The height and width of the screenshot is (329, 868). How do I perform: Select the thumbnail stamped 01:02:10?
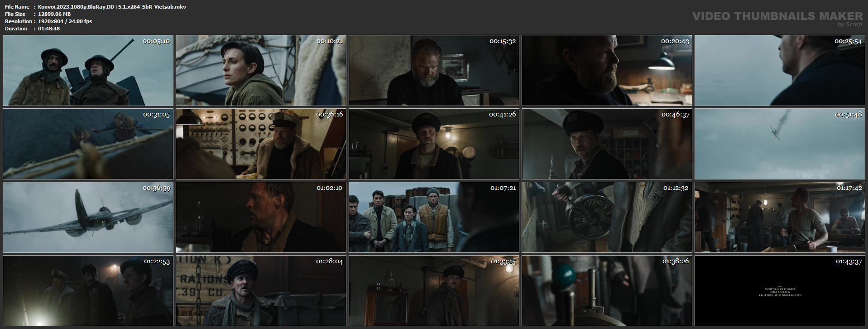[x=261, y=218]
